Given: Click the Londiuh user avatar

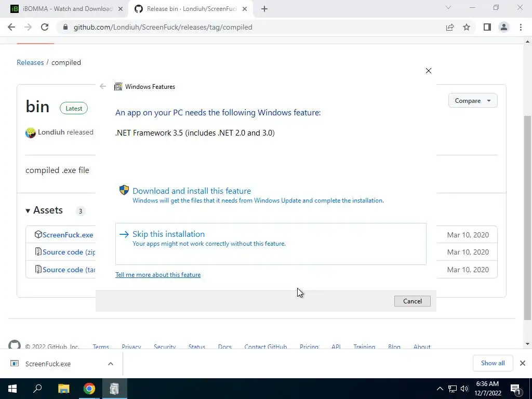Looking at the screenshot, I should (31, 132).
